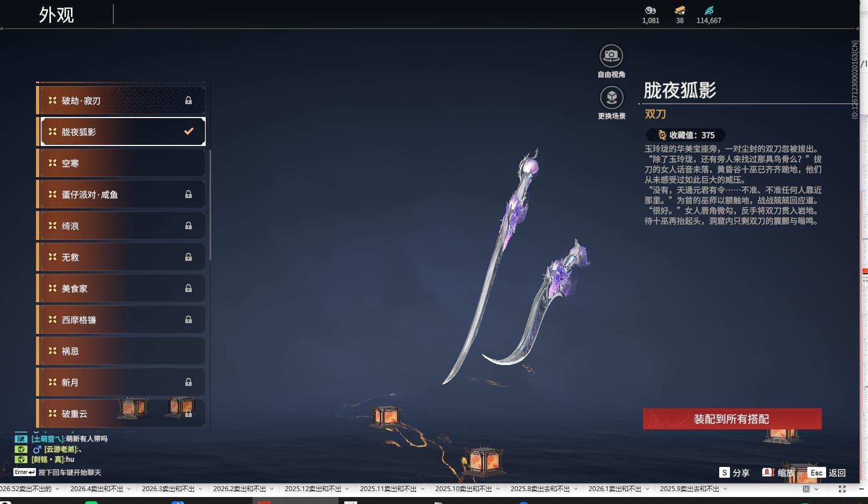Viewport: 868px width, 504px height.
Task: Click the lock icon on 破劫·寂刃
Action: coord(189,100)
